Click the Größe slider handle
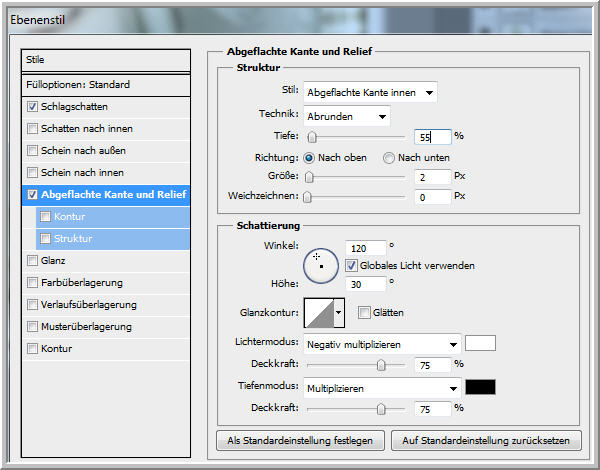 (x=309, y=177)
